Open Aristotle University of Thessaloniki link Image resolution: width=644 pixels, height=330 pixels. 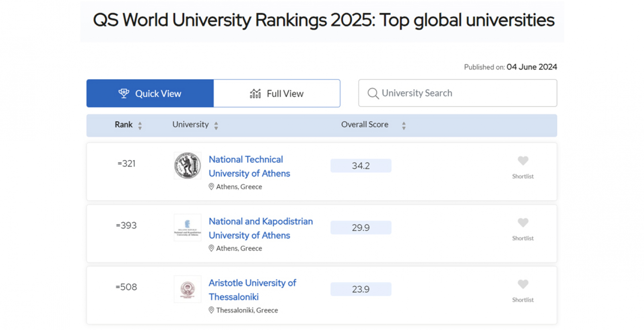click(252, 290)
